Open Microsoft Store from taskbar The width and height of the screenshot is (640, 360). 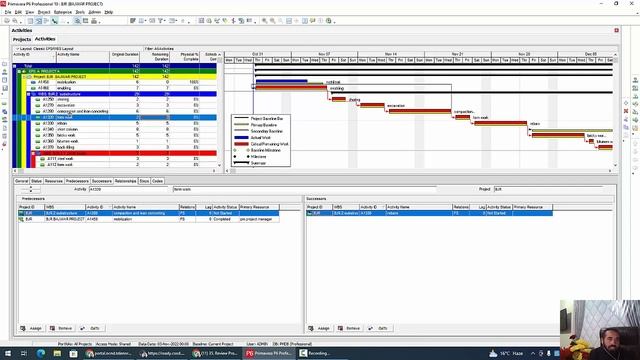click(x=73, y=353)
